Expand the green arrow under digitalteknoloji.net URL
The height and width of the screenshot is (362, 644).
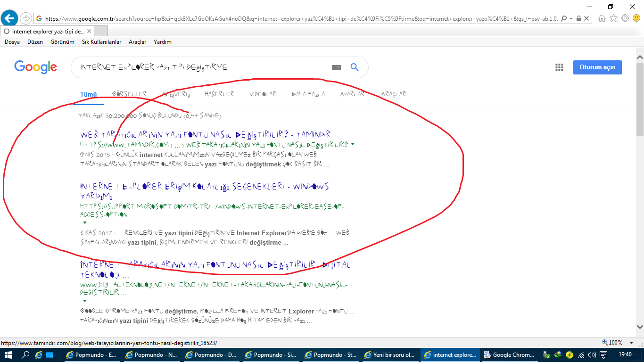85,300
